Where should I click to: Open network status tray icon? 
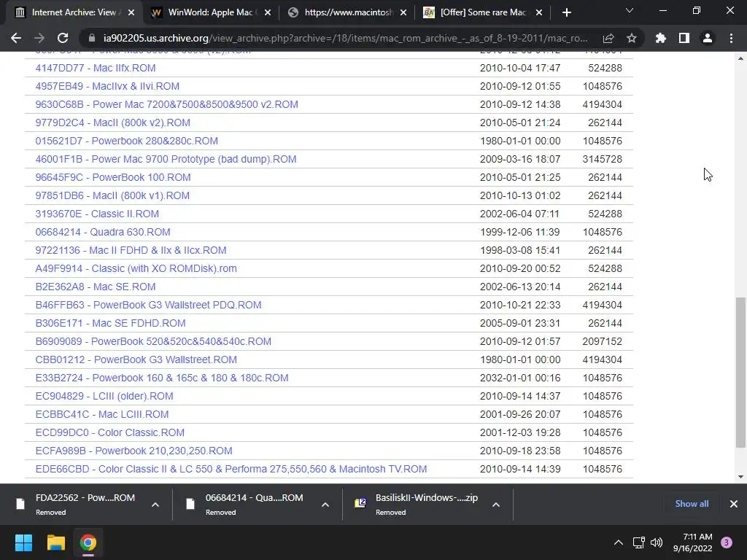(638, 542)
